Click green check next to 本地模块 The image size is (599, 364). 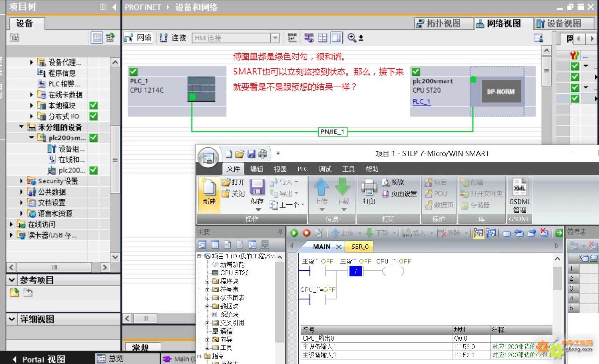coord(94,105)
